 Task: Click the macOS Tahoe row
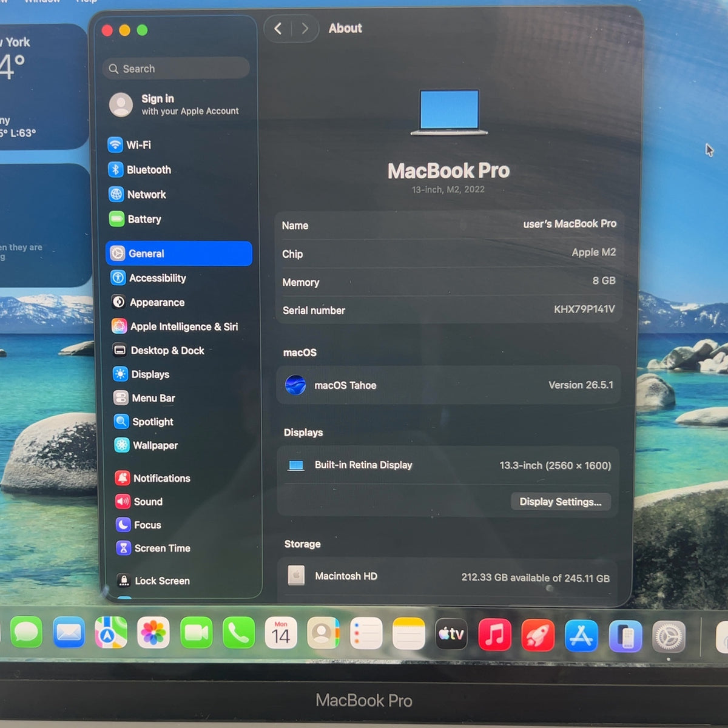click(x=448, y=385)
